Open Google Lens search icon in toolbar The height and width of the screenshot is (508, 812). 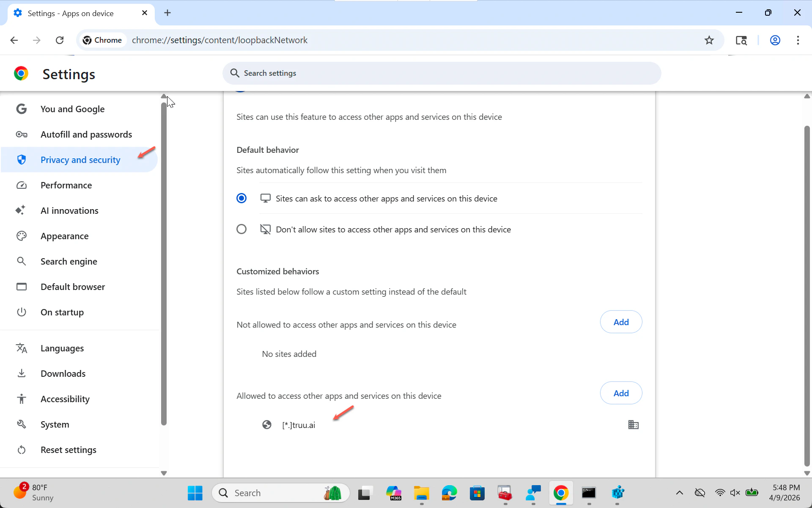click(741, 40)
